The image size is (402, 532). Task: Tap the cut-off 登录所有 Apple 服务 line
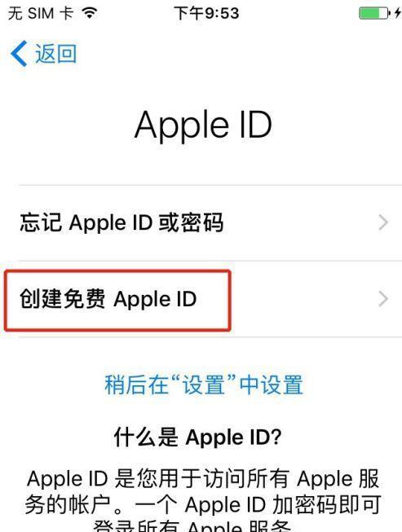[x=192, y=525]
